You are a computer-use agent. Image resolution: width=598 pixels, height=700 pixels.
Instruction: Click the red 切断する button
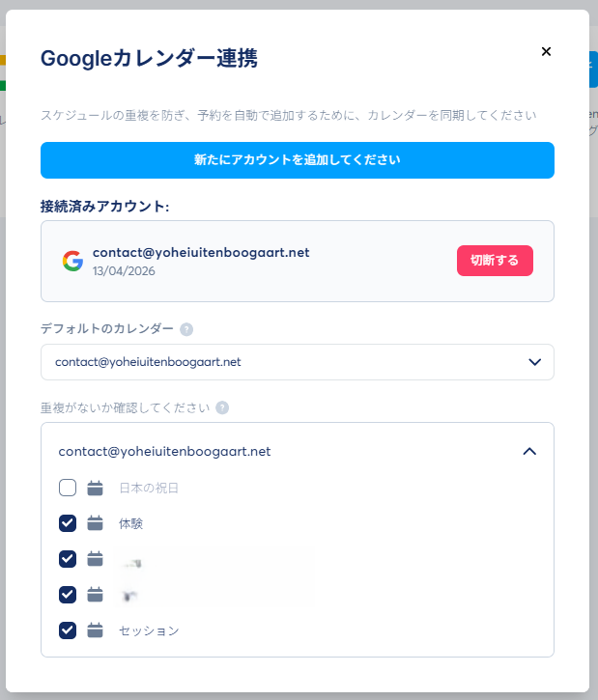(x=495, y=261)
